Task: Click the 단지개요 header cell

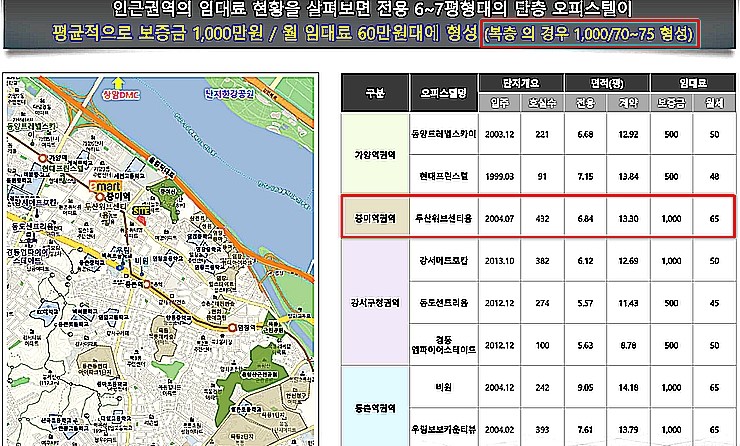Action: point(521,84)
